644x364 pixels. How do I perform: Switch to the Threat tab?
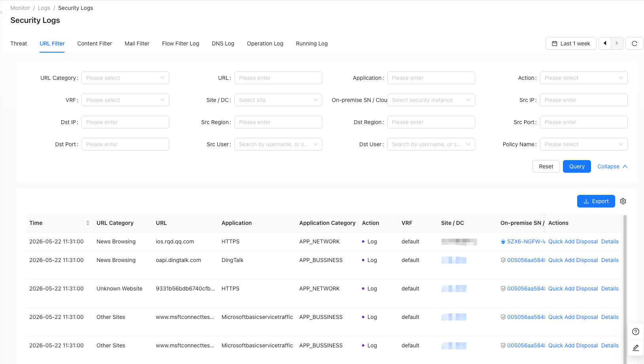click(x=19, y=43)
